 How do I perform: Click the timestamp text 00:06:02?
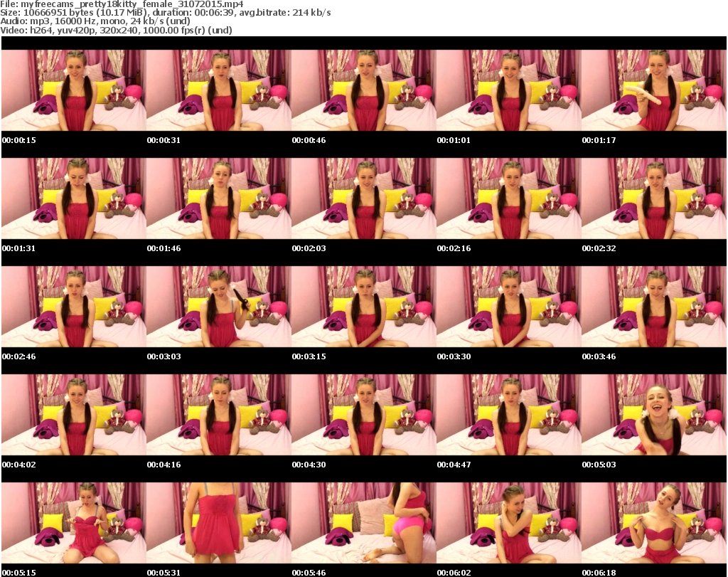(x=454, y=573)
